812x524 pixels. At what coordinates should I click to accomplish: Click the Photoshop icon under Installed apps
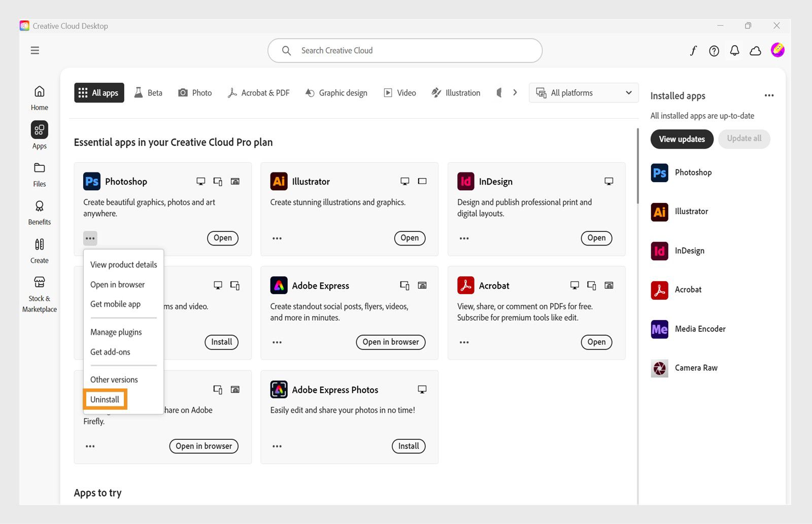click(x=659, y=173)
